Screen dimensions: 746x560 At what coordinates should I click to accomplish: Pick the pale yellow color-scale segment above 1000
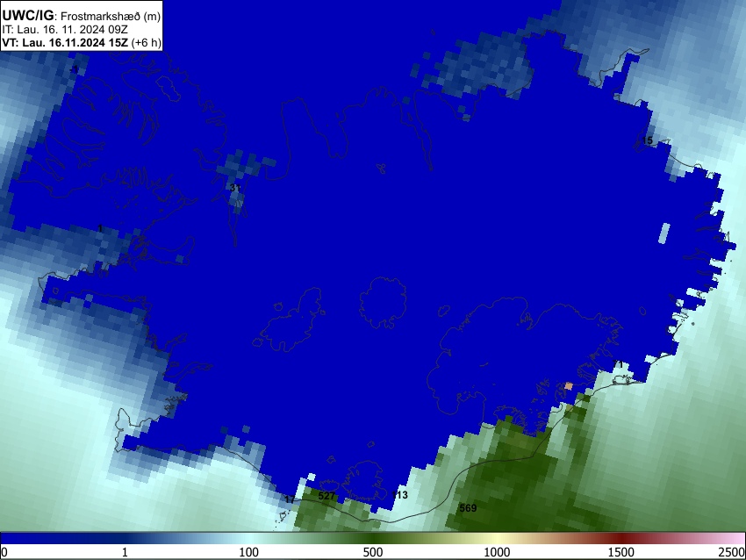coord(497,539)
